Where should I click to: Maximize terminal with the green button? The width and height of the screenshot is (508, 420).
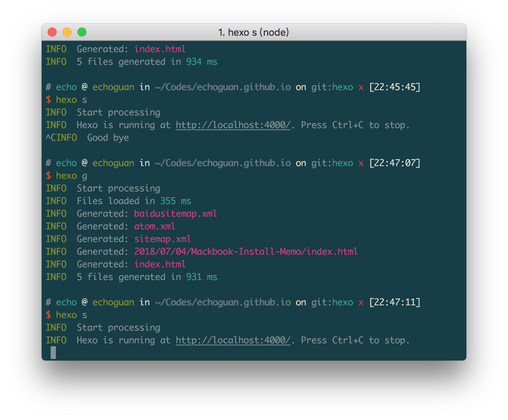pyautogui.click(x=82, y=32)
